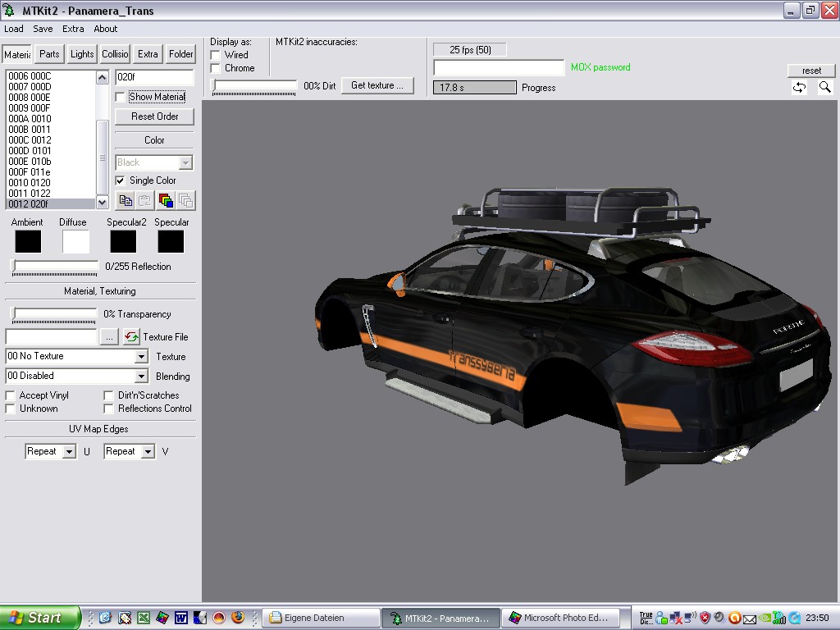The height and width of the screenshot is (630, 840).
Task: Switch to the Parts tab
Action: (49, 54)
